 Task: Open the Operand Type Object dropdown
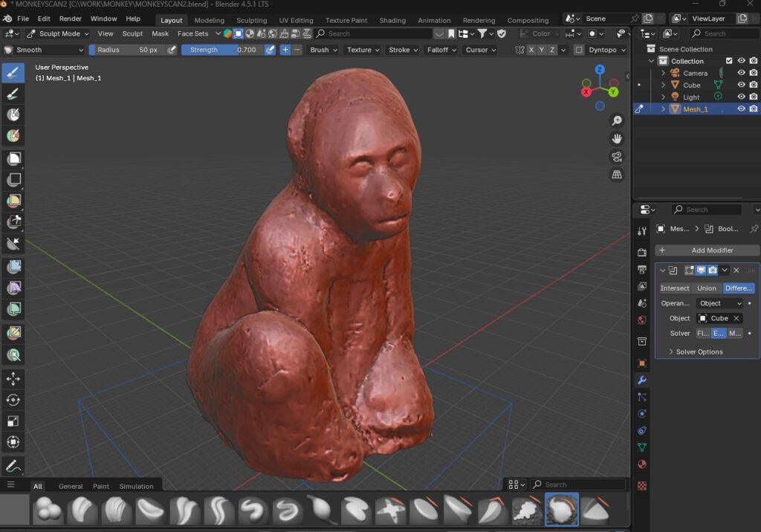pos(719,303)
